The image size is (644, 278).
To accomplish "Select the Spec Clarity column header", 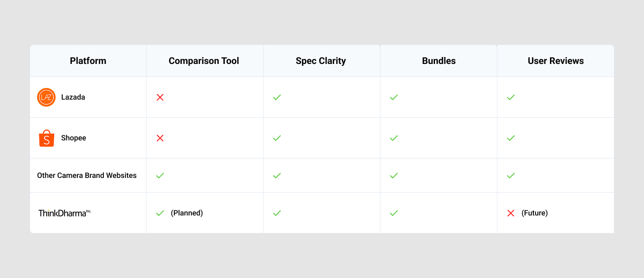I will pos(322,61).
